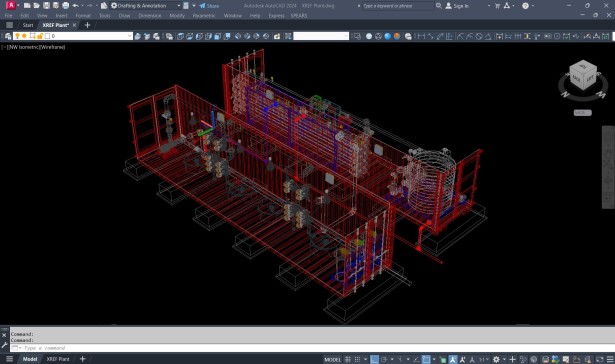Click the layout list hamburger icon bottom-left
The width and height of the screenshot is (615, 364).
point(9,359)
